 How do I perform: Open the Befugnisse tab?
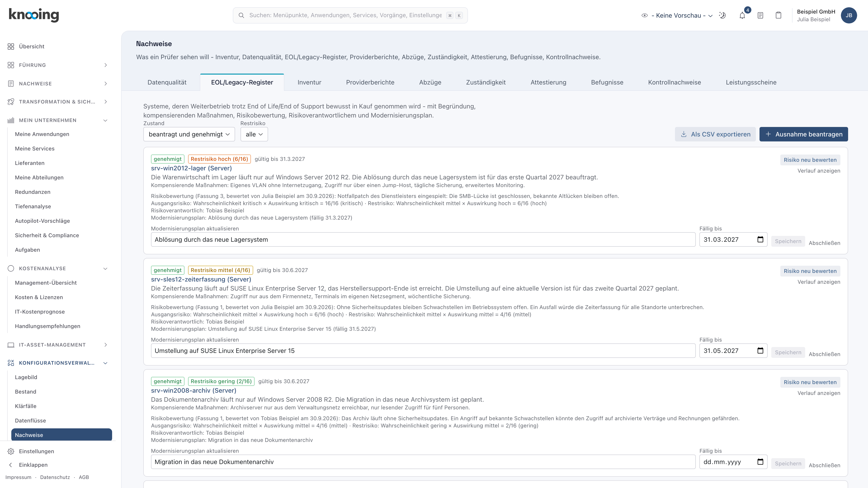[x=607, y=82]
